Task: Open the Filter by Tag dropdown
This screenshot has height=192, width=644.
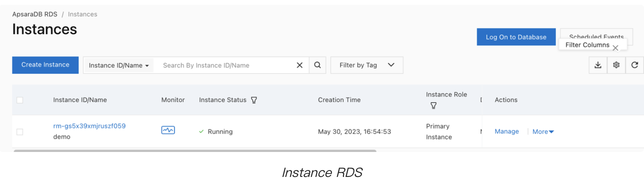Action: (366, 65)
